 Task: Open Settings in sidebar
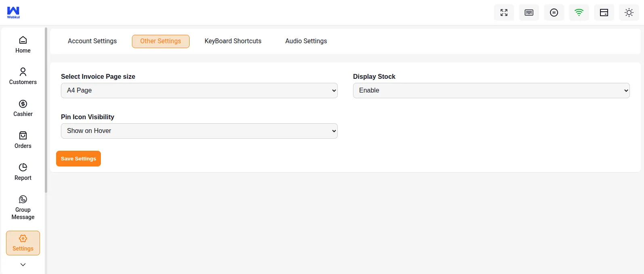coord(23,243)
